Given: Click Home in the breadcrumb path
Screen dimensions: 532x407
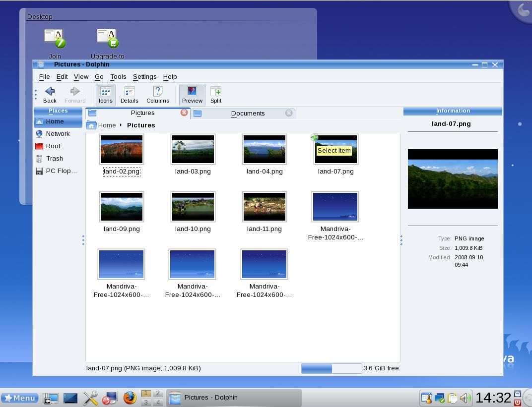Looking at the screenshot, I should click(x=106, y=125).
